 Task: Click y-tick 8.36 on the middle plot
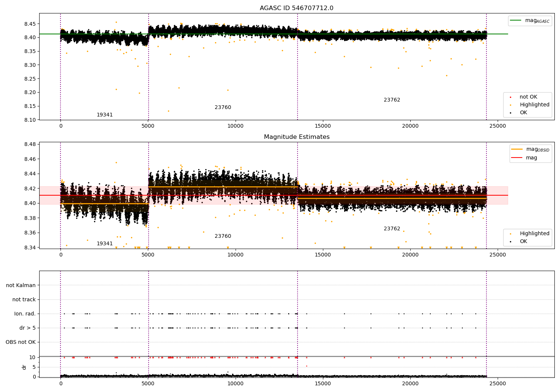[30, 233]
